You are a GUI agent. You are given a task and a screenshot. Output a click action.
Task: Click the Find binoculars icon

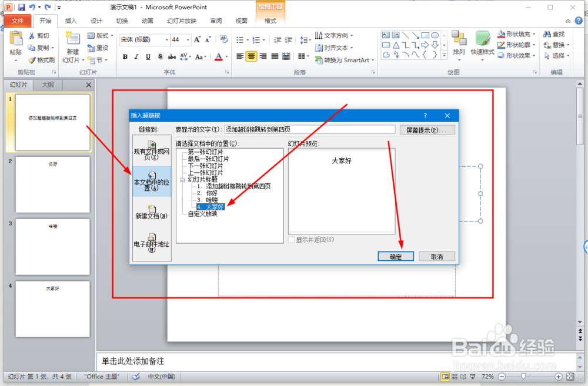pyautogui.click(x=547, y=34)
